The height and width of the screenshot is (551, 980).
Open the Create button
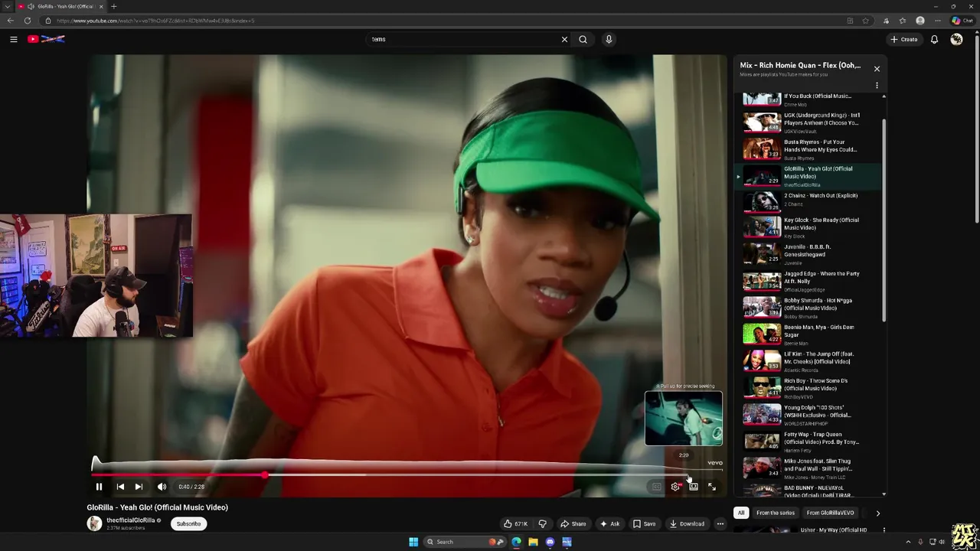click(904, 39)
